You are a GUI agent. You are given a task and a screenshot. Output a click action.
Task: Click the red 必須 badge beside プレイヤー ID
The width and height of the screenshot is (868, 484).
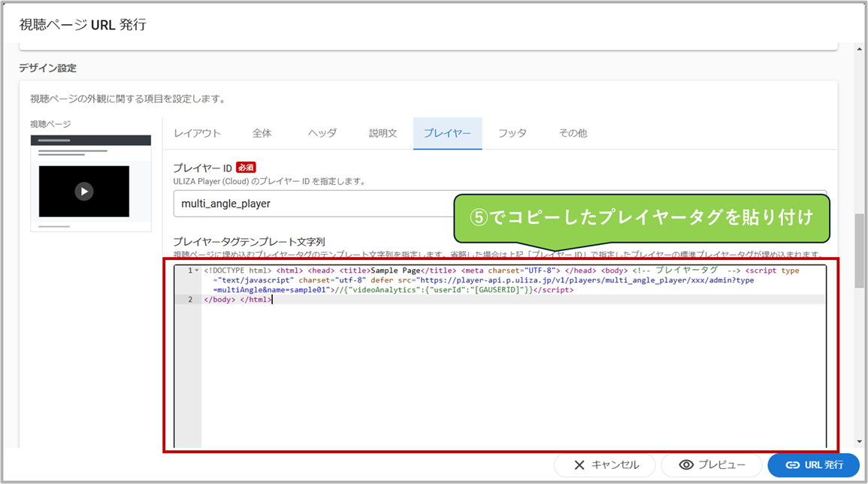point(246,168)
